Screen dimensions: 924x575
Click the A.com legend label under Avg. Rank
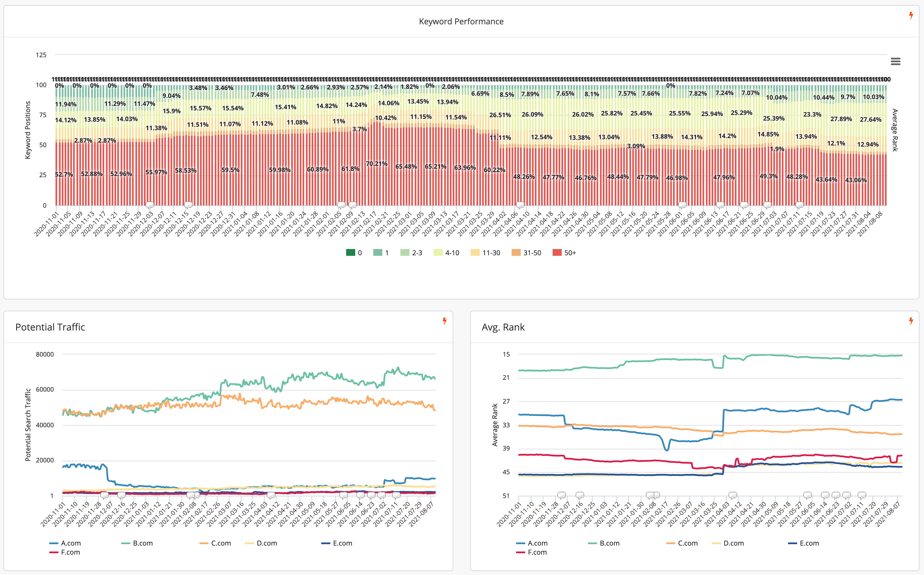point(538,543)
